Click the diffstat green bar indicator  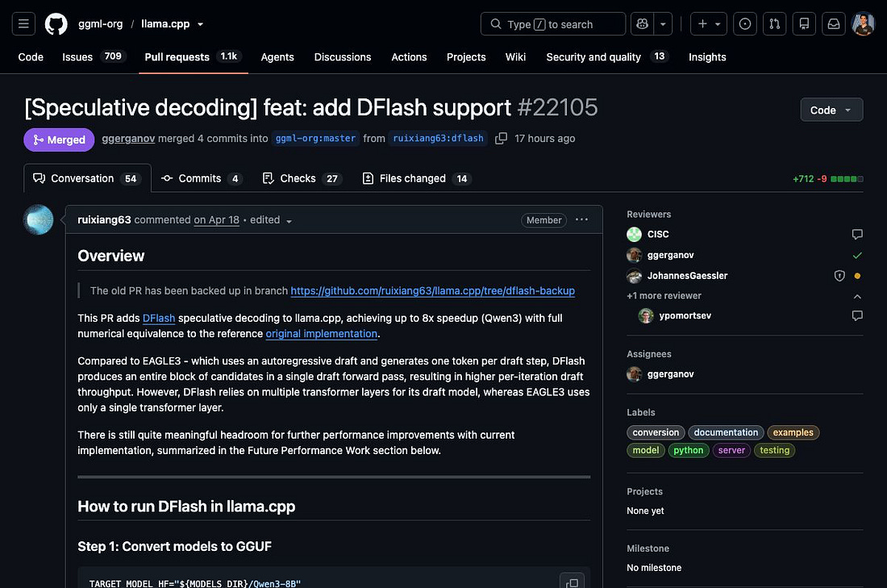click(847, 179)
